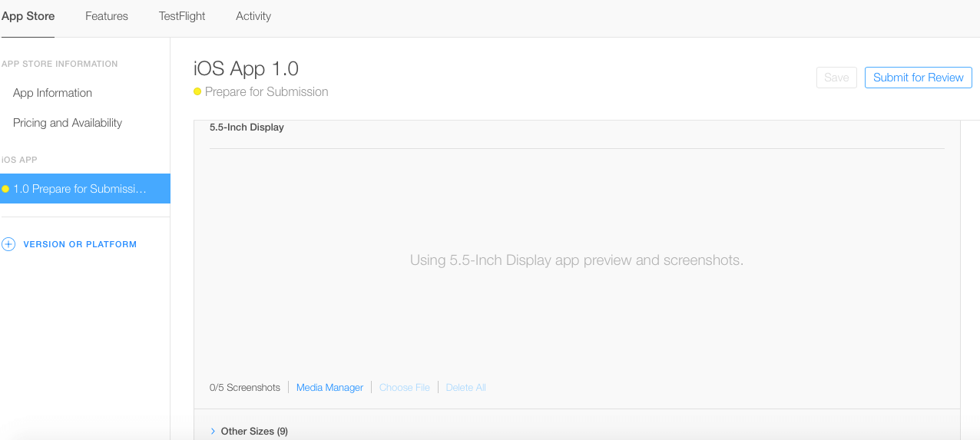Click the 0/5 Screenshots counter text

[x=245, y=388]
